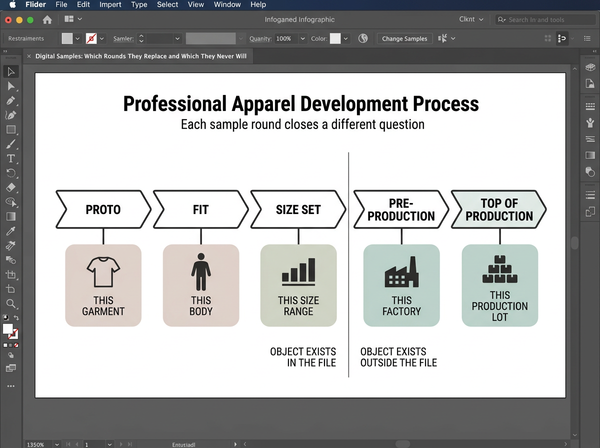Open the Help menu
This screenshot has width=600, height=448.
(x=258, y=5)
